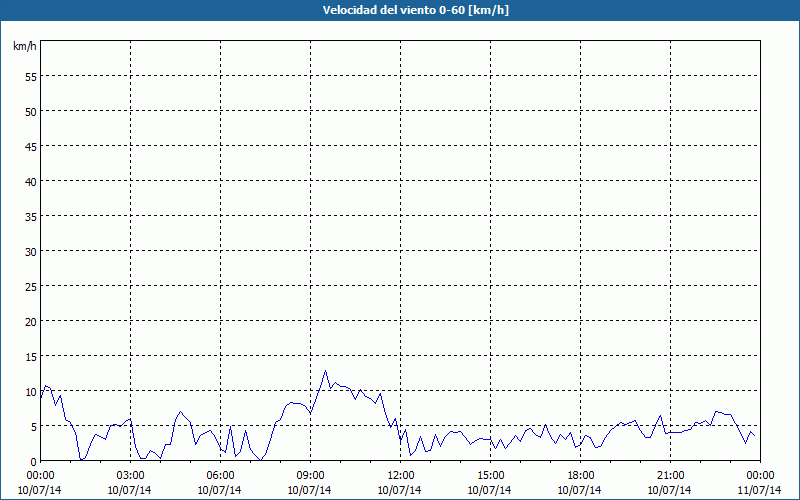Click the "10/07/14" date under "12:00"
The height and width of the screenshot is (500, 800).
pos(399,490)
